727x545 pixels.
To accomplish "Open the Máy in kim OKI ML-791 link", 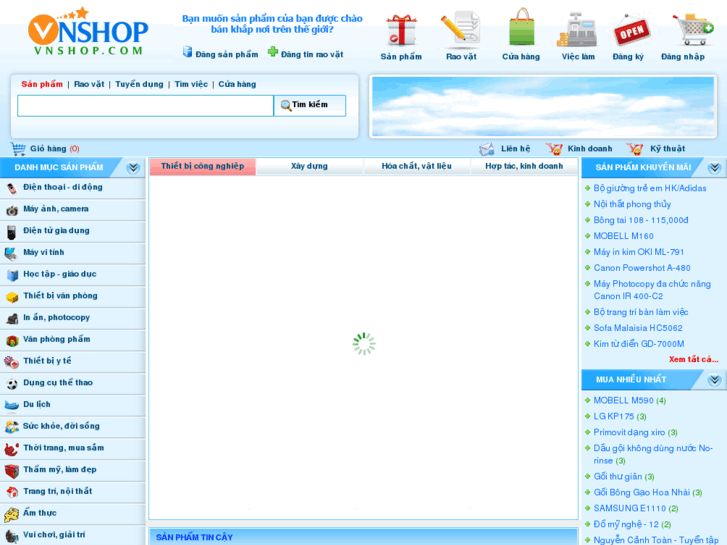I will (x=638, y=252).
